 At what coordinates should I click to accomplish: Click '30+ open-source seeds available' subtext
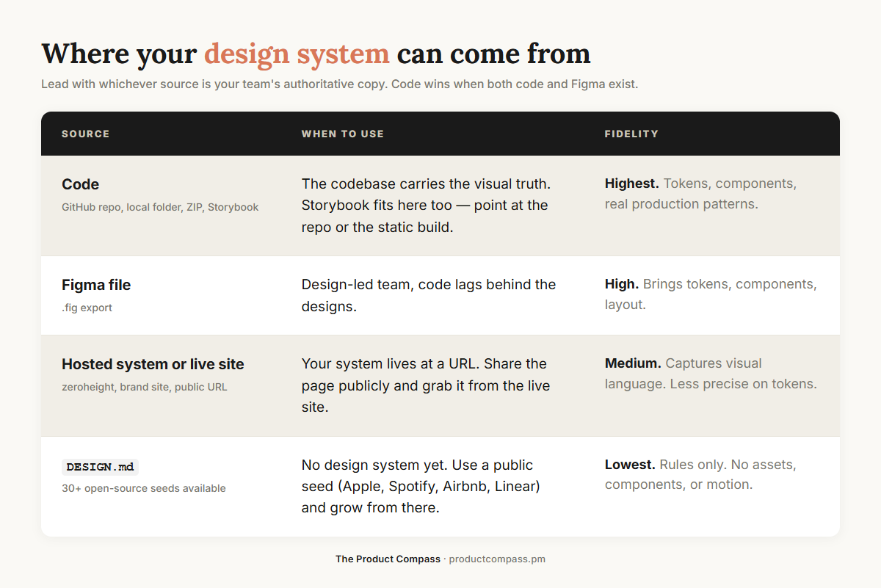(144, 488)
